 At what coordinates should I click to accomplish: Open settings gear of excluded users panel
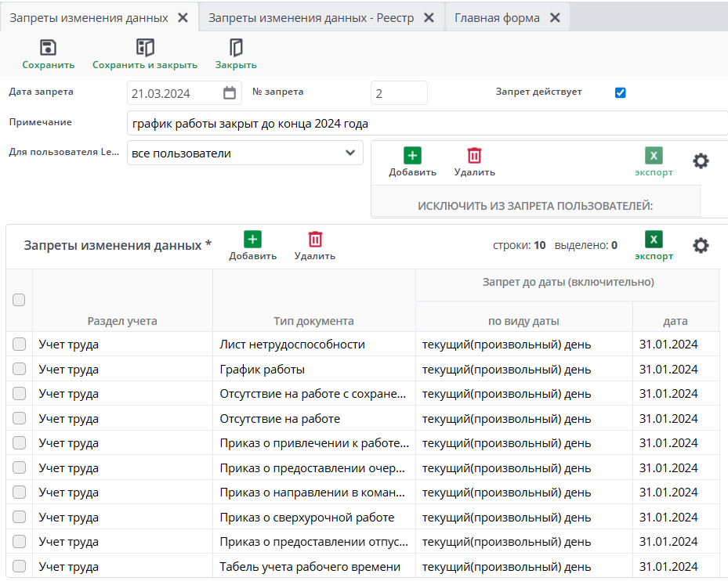[x=701, y=161]
